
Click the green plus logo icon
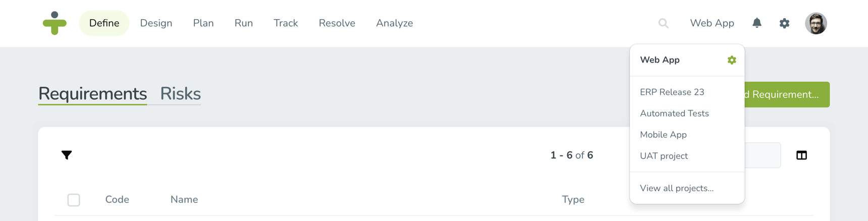pyautogui.click(x=55, y=23)
